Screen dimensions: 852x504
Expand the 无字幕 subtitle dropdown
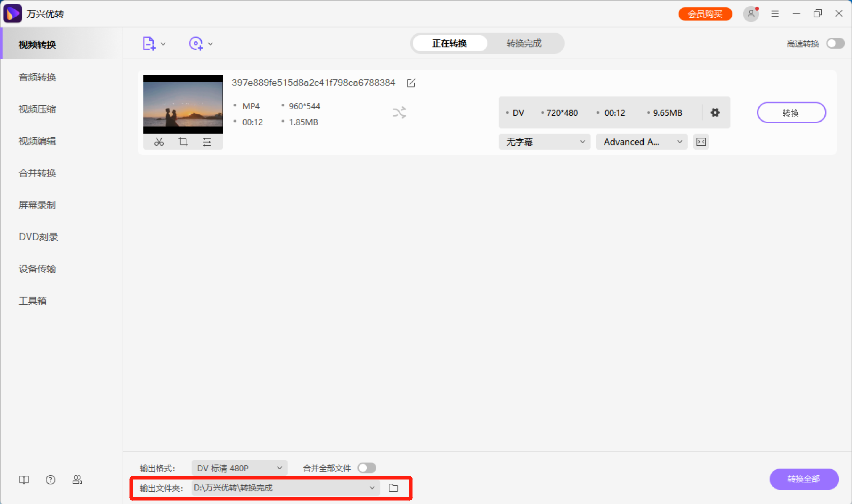tap(544, 142)
